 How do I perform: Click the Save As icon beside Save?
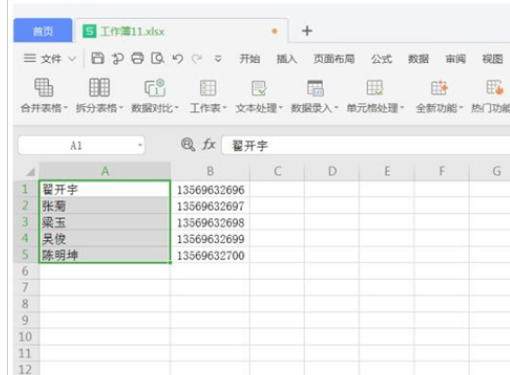(117, 58)
